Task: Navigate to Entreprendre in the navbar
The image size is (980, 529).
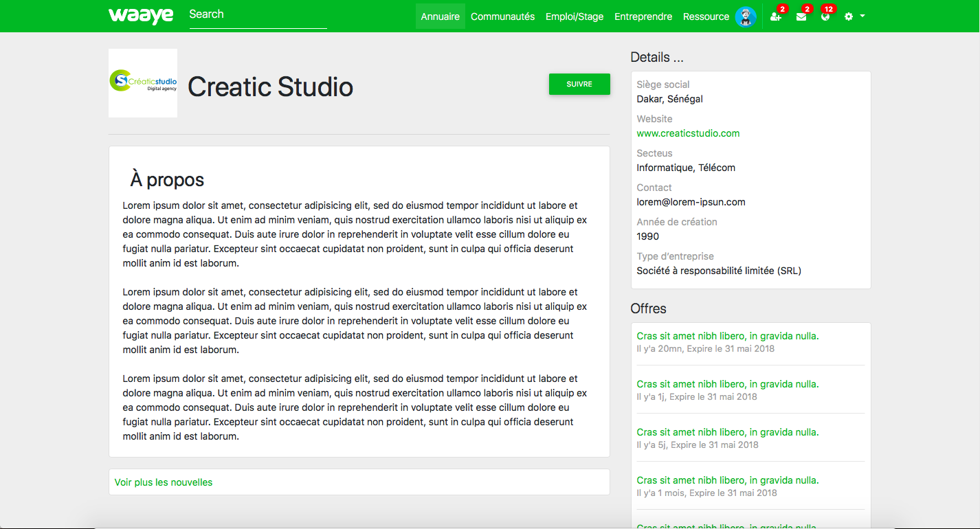Action: point(643,16)
